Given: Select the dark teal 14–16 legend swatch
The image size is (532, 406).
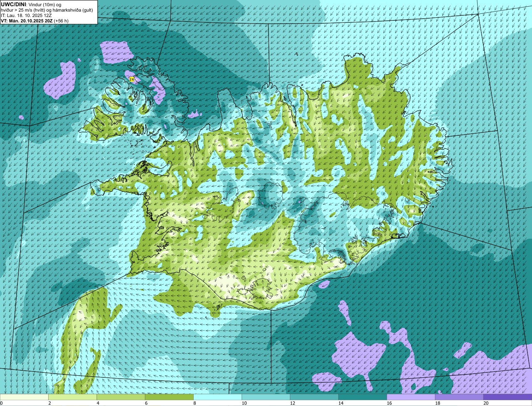Looking at the screenshot, I should pyautogui.click(x=362, y=397).
